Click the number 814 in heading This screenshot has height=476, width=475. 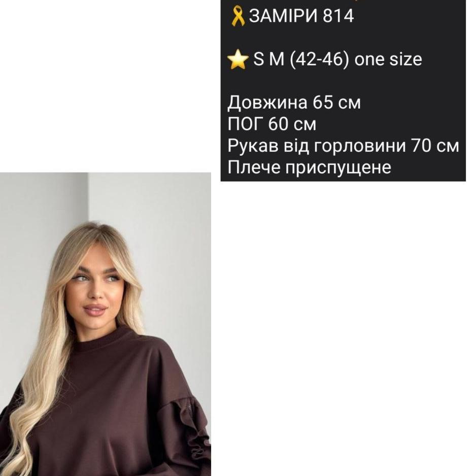[x=338, y=16]
